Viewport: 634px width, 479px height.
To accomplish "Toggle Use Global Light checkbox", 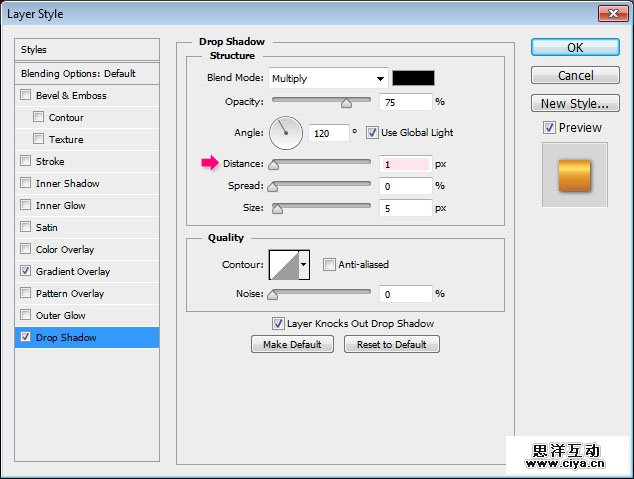I will point(372,132).
